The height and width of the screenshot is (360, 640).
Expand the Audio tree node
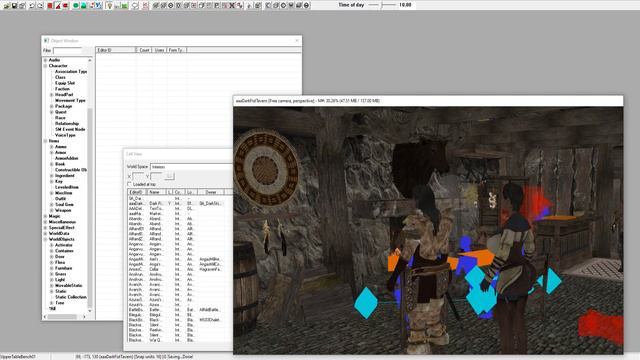click(45, 60)
